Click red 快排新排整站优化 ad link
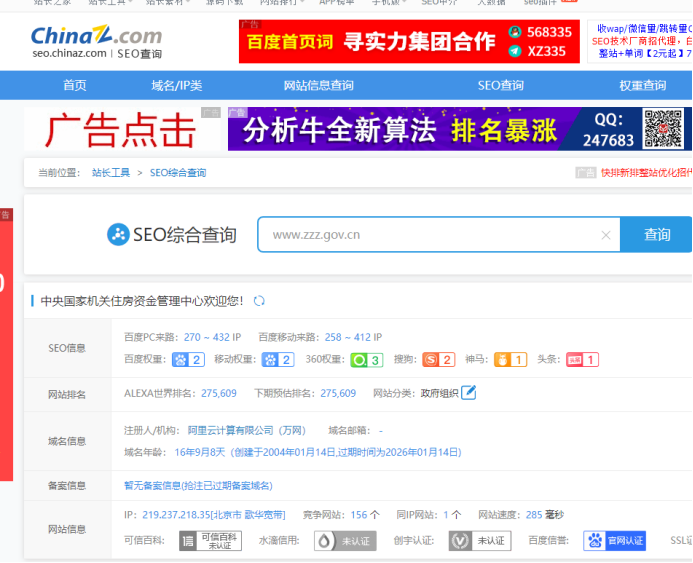693x563 pixels. [646, 172]
